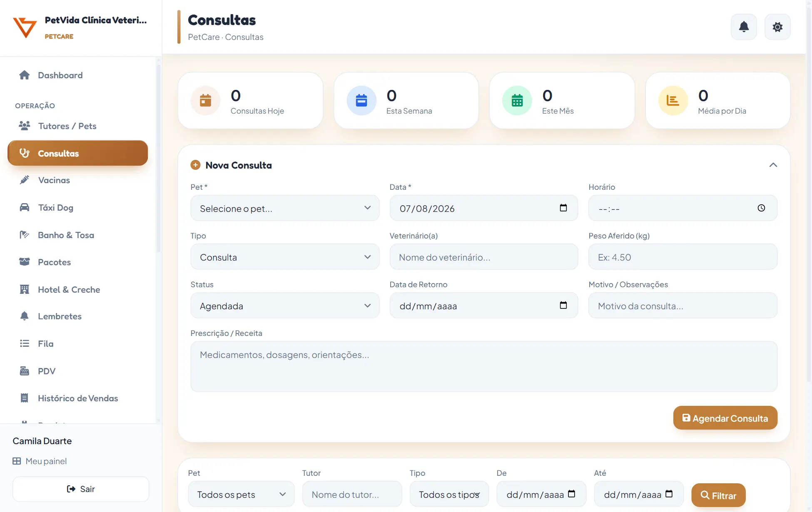
Task: Open the Tipo dropdown showing Consulta
Action: (285, 257)
